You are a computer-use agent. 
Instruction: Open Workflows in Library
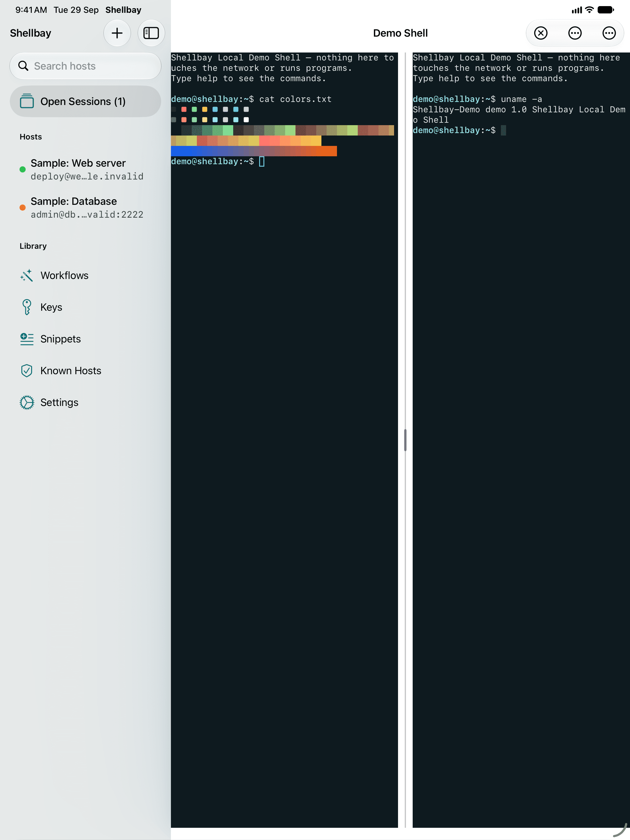tap(85, 275)
